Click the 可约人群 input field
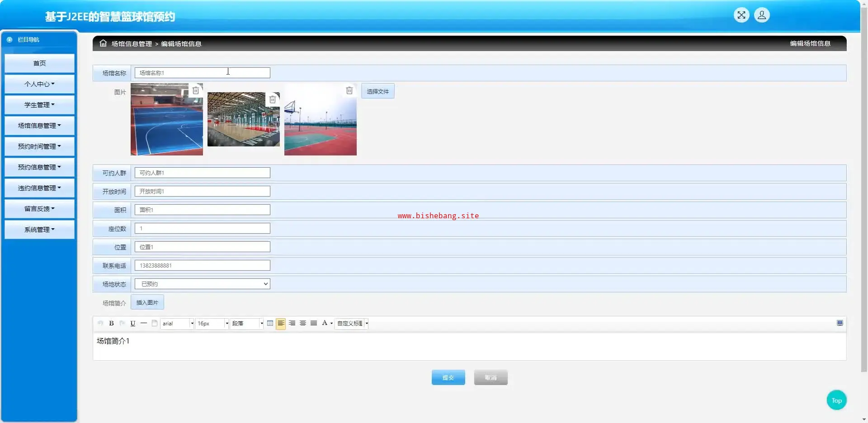868x423 pixels. [203, 173]
